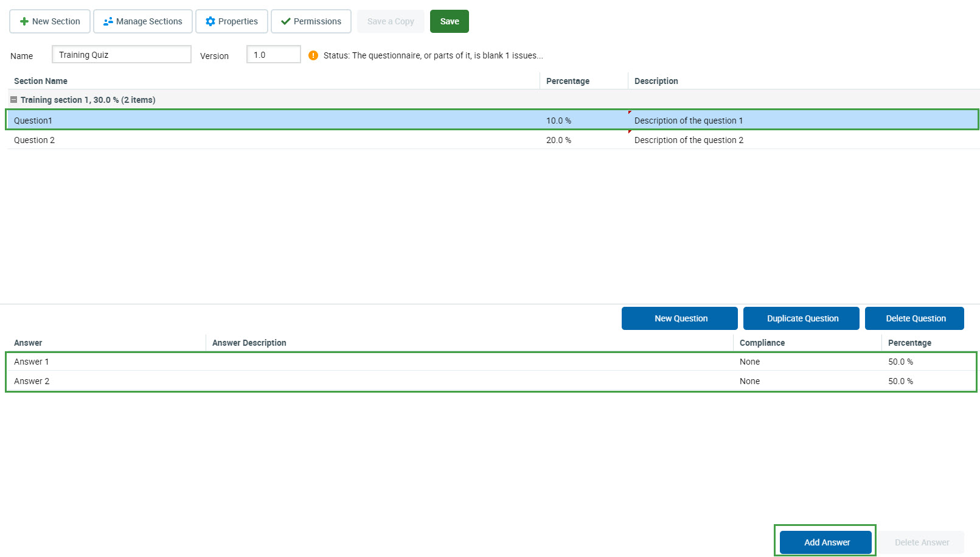Click the Compliance column header
The width and height of the screenshot is (980, 557).
click(x=762, y=343)
